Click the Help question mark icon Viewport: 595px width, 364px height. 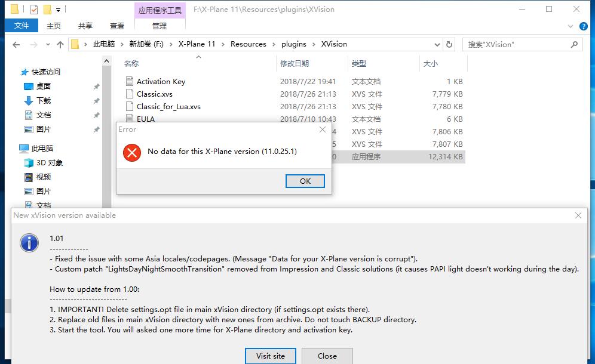coord(584,26)
